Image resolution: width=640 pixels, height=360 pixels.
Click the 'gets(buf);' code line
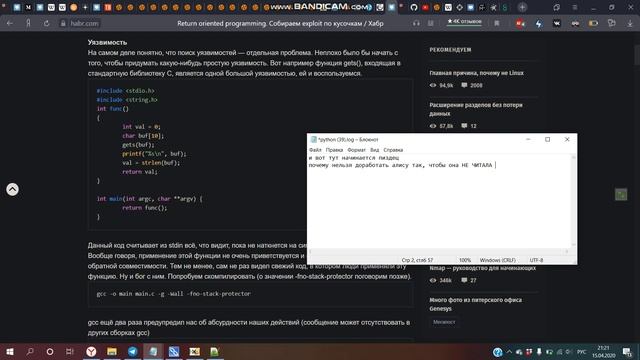(138, 144)
